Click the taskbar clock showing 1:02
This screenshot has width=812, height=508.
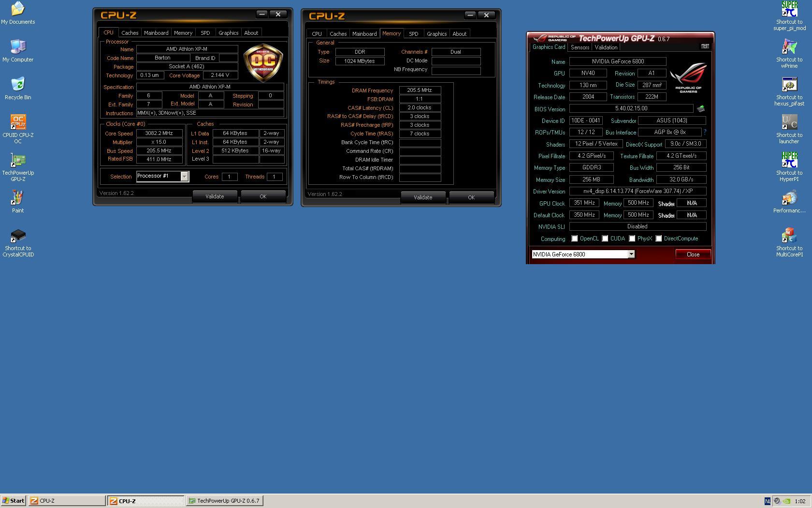point(800,501)
